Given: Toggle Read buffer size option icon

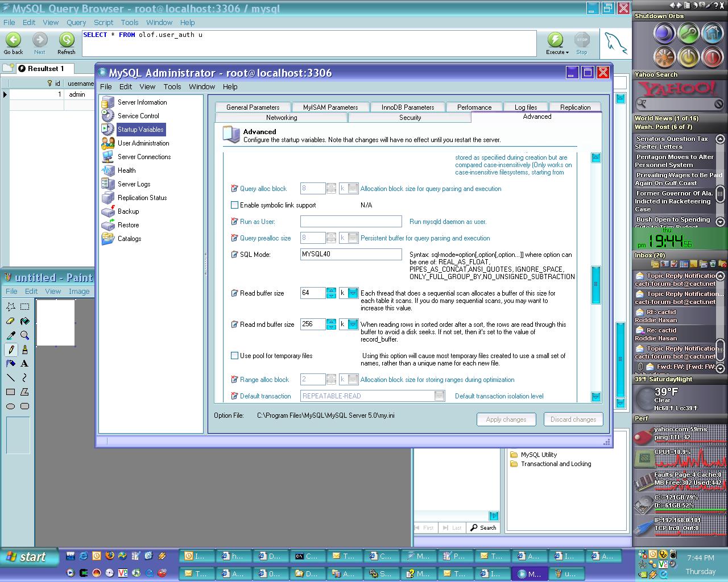Looking at the screenshot, I should (234, 293).
